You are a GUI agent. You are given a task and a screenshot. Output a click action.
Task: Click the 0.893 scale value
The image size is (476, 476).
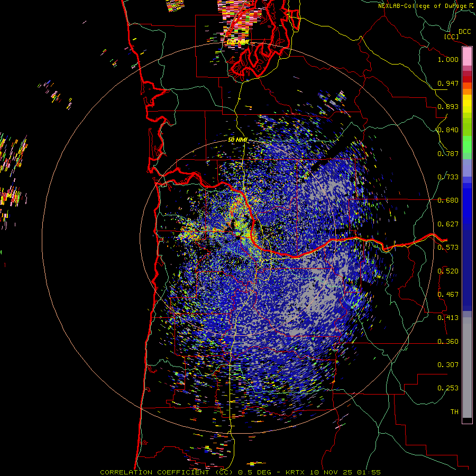pyautogui.click(x=448, y=106)
